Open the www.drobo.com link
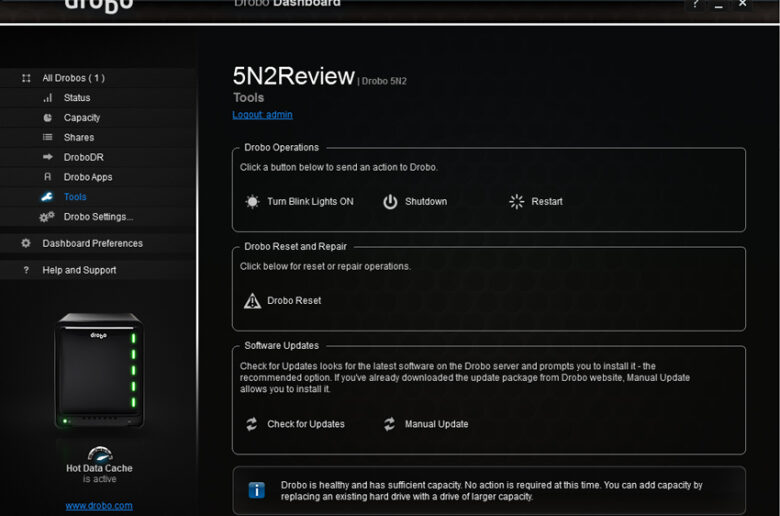This screenshot has width=780, height=516. (x=99, y=506)
